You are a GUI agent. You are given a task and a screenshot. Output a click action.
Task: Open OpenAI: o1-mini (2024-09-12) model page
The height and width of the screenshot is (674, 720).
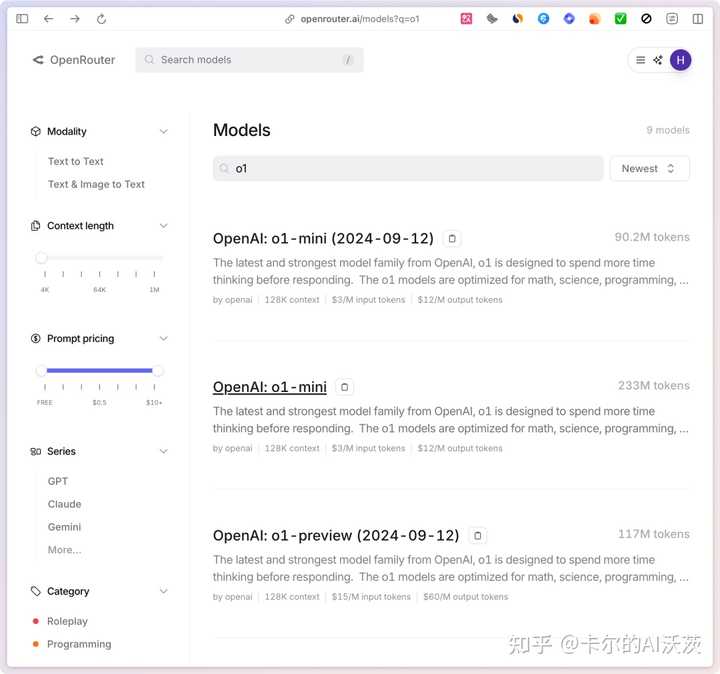[323, 239]
